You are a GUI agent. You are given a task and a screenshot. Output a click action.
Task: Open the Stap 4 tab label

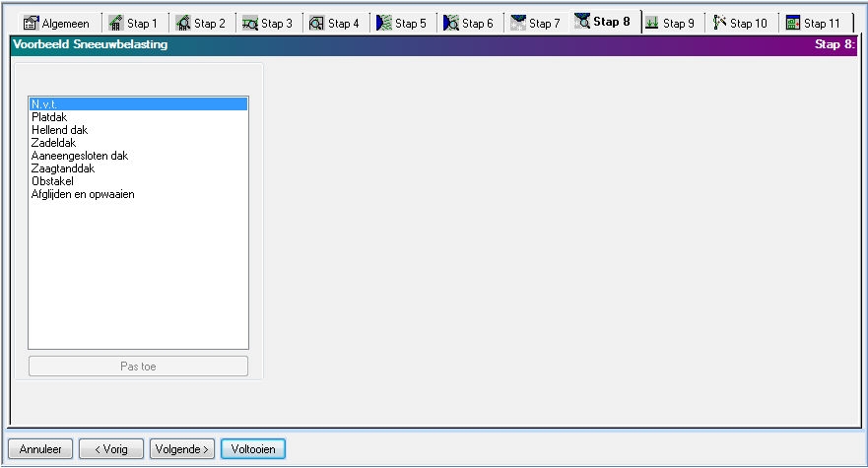(x=344, y=24)
